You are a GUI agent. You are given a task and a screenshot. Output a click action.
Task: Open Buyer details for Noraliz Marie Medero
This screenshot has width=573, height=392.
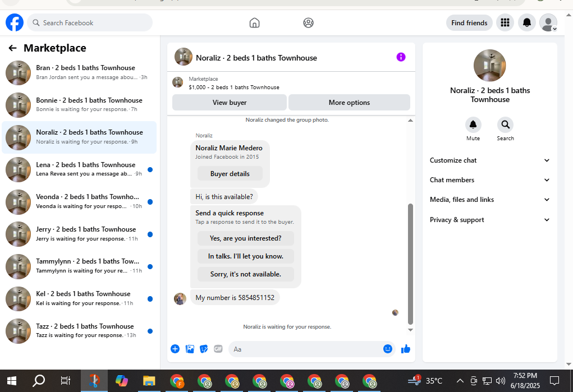(x=230, y=173)
